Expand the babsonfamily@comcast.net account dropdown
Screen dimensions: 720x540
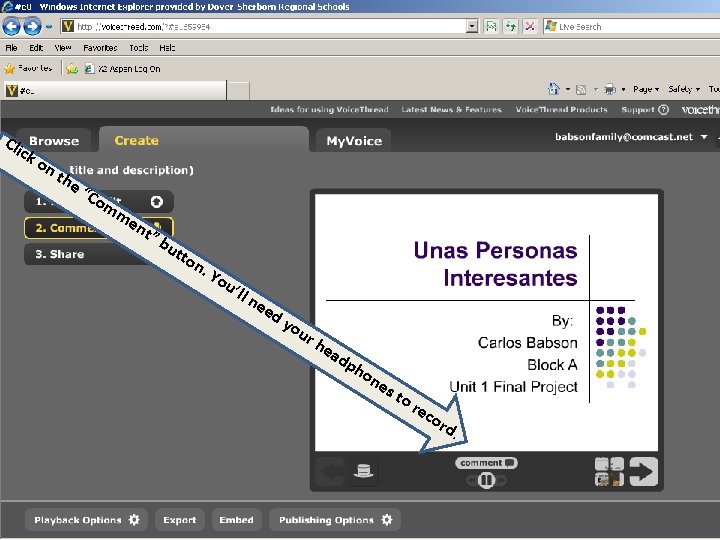[704, 137]
